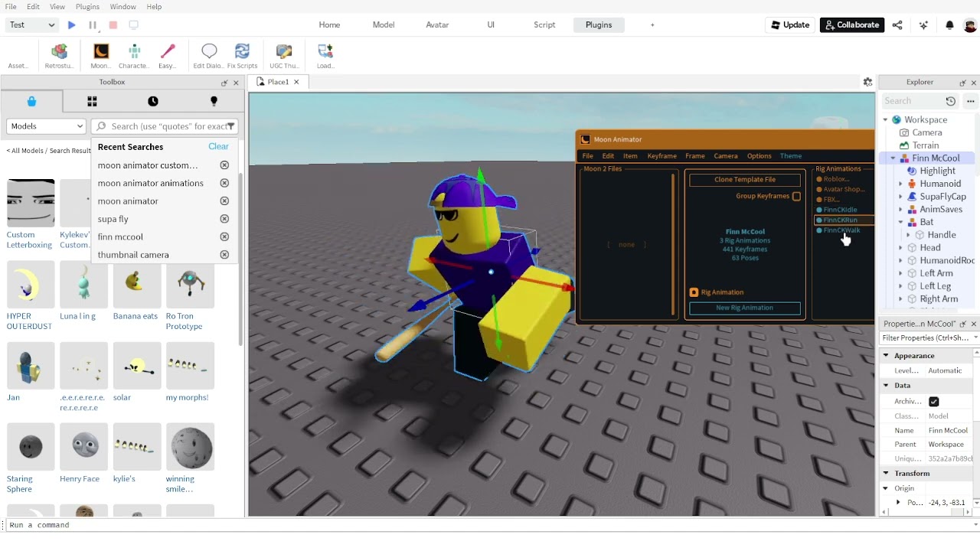Click the New Rig Animation button
Screen dimensions: 980x551
[x=745, y=308]
